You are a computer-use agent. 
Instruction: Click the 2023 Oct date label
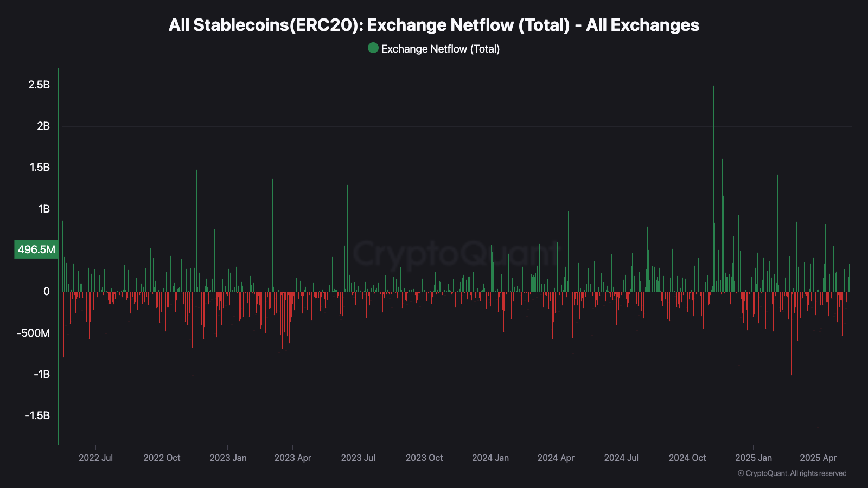pyautogui.click(x=424, y=458)
